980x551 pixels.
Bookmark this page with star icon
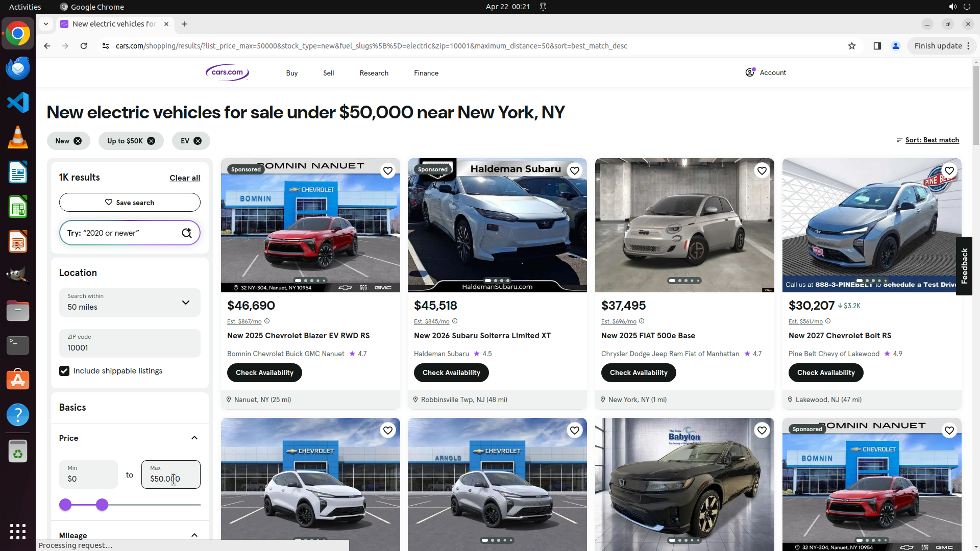click(852, 46)
